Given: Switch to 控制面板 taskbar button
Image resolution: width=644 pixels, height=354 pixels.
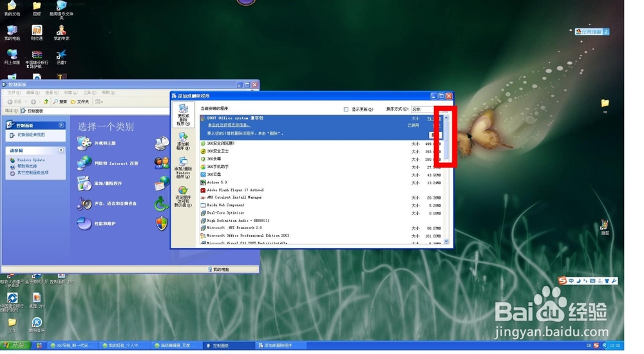Looking at the screenshot, I should click(x=229, y=346).
